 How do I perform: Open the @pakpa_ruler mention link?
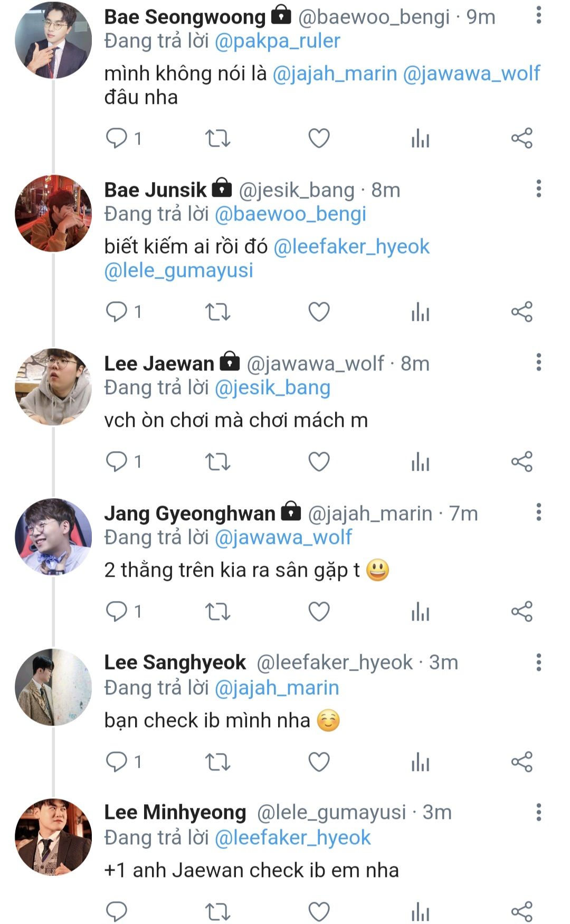(x=277, y=41)
